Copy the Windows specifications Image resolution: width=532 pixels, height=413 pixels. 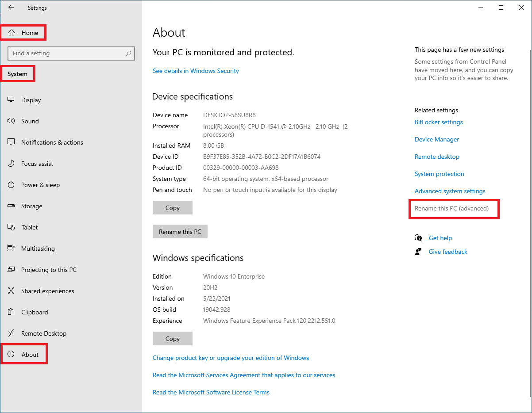tap(172, 339)
